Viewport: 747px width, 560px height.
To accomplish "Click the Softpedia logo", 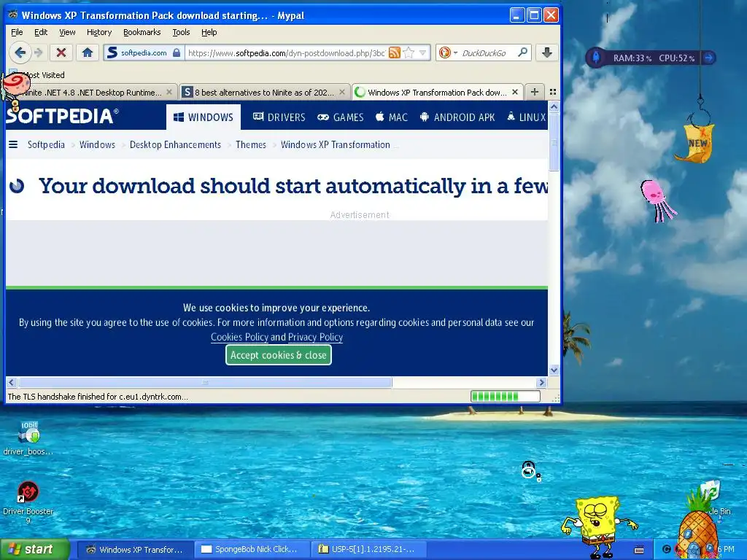I will point(63,116).
